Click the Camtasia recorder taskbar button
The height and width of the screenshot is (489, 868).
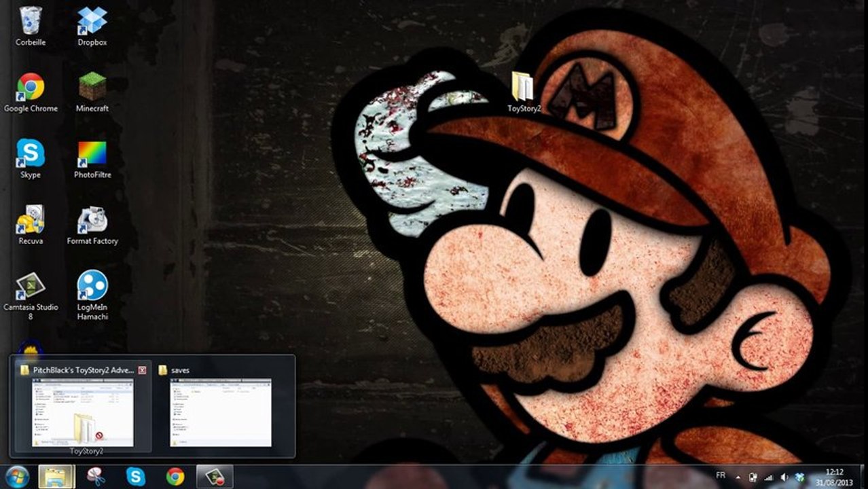pos(215,477)
